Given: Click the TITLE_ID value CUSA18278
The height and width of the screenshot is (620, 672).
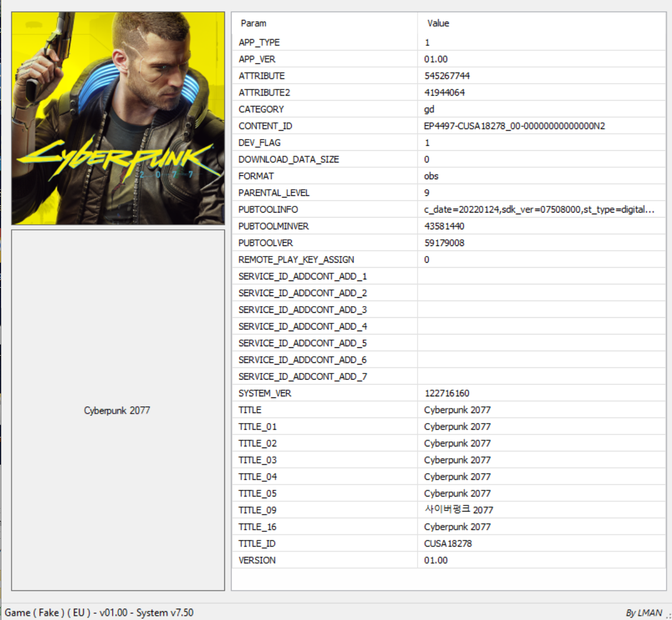Looking at the screenshot, I should point(448,543).
